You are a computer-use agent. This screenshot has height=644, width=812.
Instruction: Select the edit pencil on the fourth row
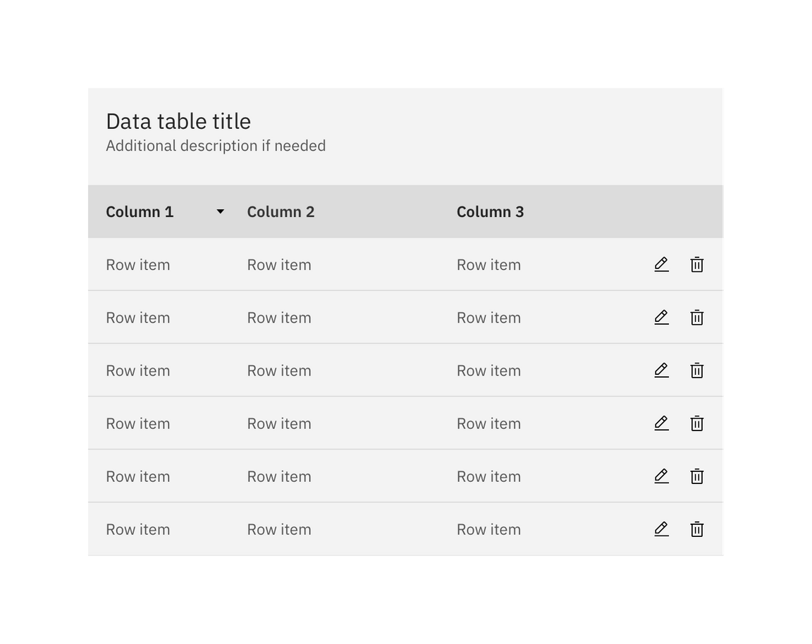coord(661,423)
